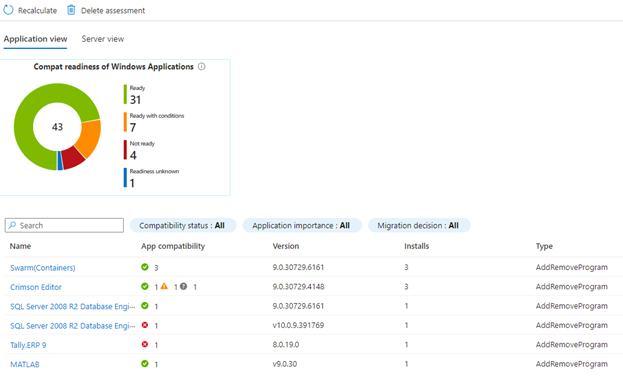The width and height of the screenshot is (623, 377).
Task: Click red not-ready icon in Tally.ERP 9 row
Action: (145, 344)
